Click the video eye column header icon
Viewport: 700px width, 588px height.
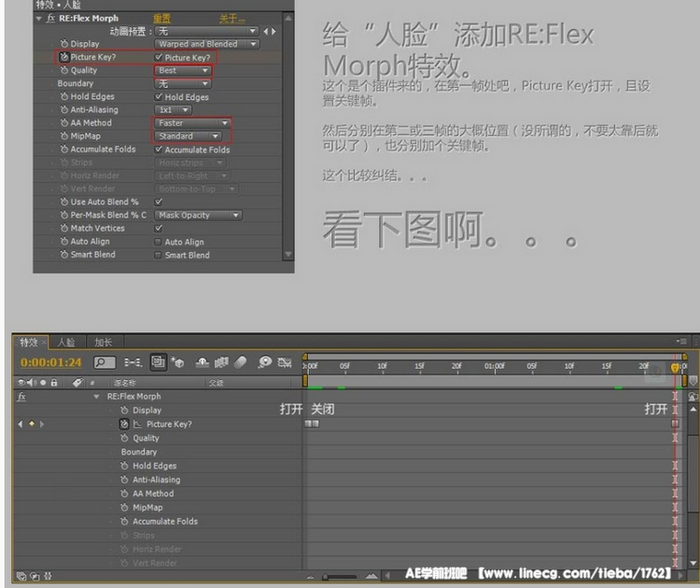point(21,383)
